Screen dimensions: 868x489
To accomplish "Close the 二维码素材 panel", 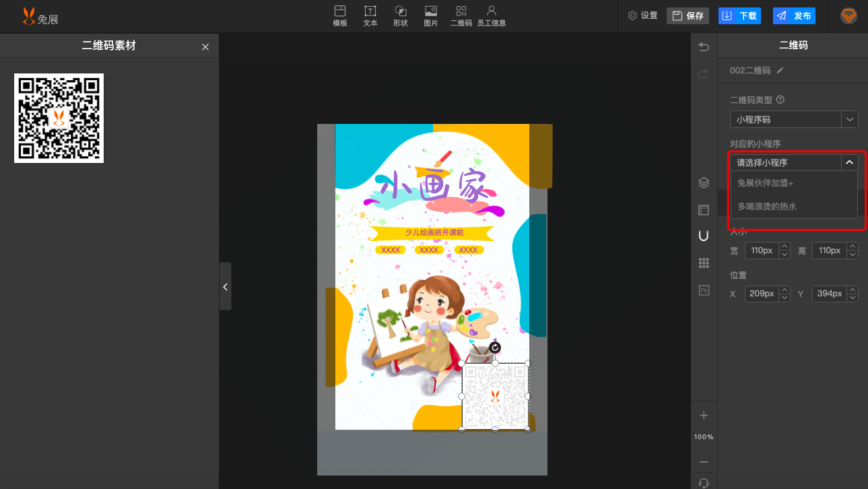I will 205,46.
